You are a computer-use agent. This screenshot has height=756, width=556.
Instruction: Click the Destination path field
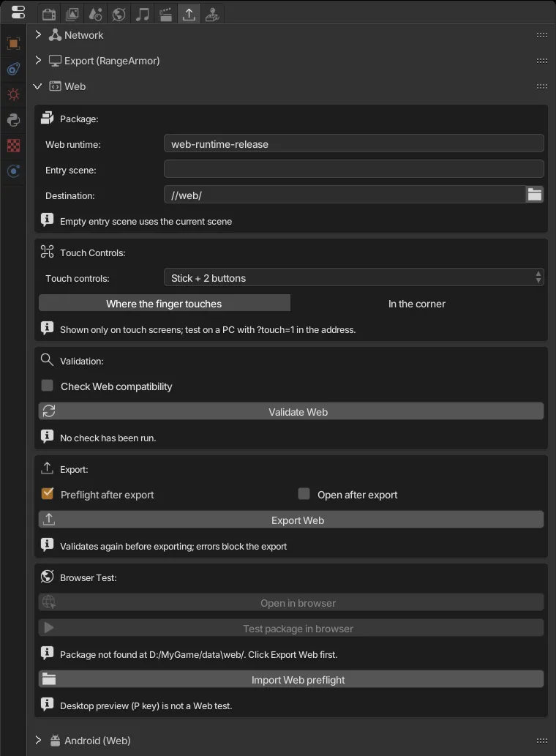(x=345, y=195)
